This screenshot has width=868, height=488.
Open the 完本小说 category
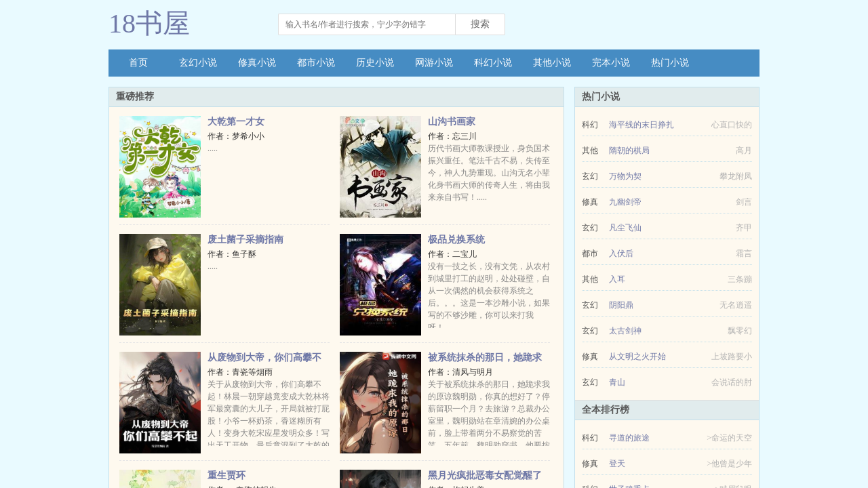click(611, 63)
